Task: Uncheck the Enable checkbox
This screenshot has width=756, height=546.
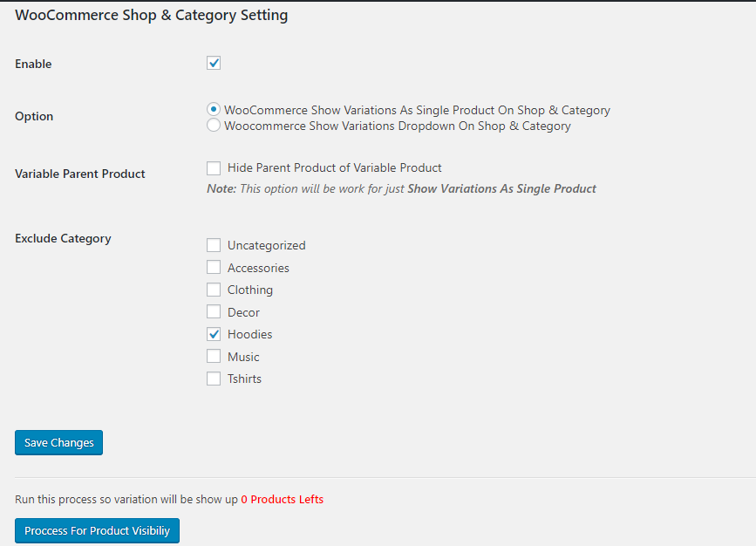Action: [x=214, y=63]
